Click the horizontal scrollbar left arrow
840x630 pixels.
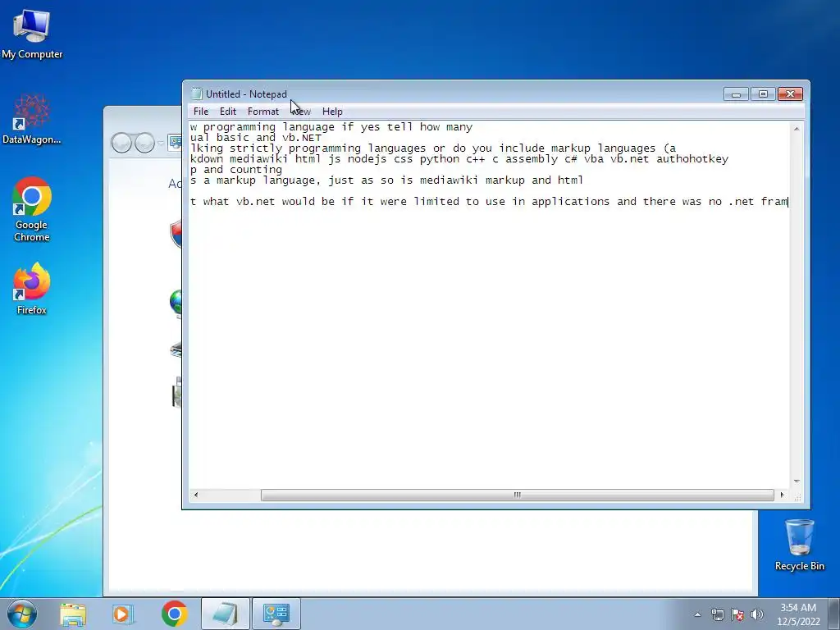[x=195, y=495]
